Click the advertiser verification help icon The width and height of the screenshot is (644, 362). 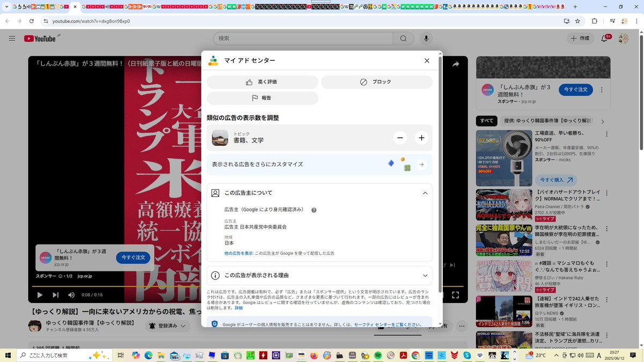coord(314,210)
